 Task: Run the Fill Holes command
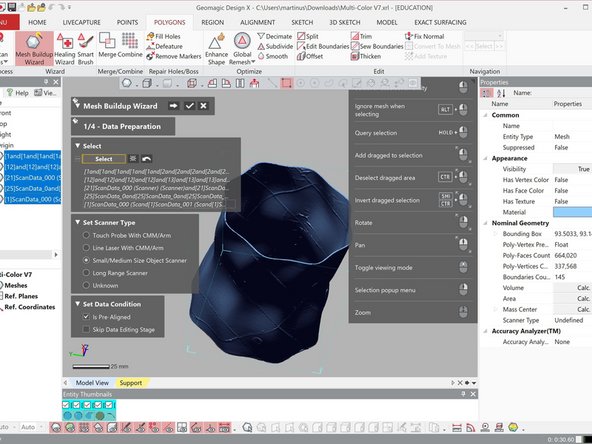163,36
